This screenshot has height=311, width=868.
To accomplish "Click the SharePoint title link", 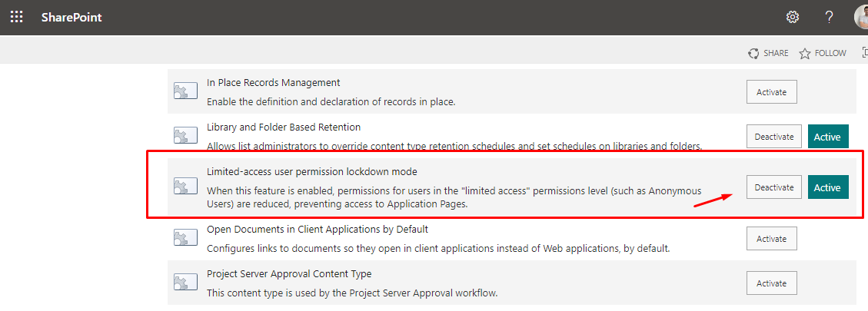I will [72, 17].
